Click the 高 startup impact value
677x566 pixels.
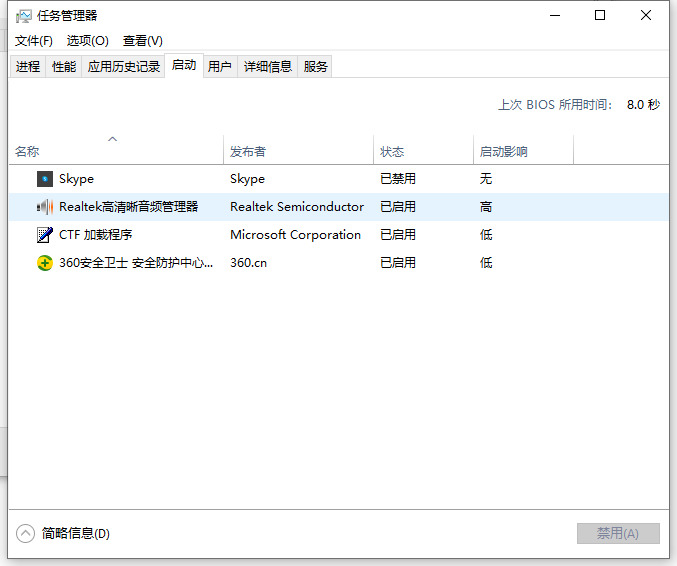(x=486, y=207)
